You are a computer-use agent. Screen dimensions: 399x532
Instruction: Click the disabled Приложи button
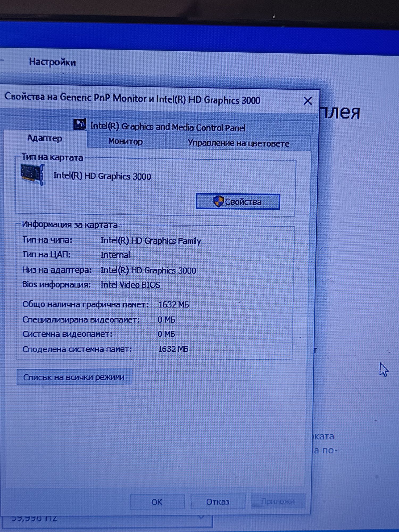click(x=278, y=501)
